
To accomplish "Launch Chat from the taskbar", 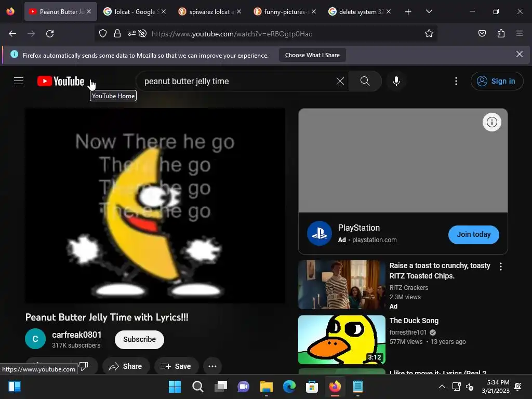I will (243, 387).
